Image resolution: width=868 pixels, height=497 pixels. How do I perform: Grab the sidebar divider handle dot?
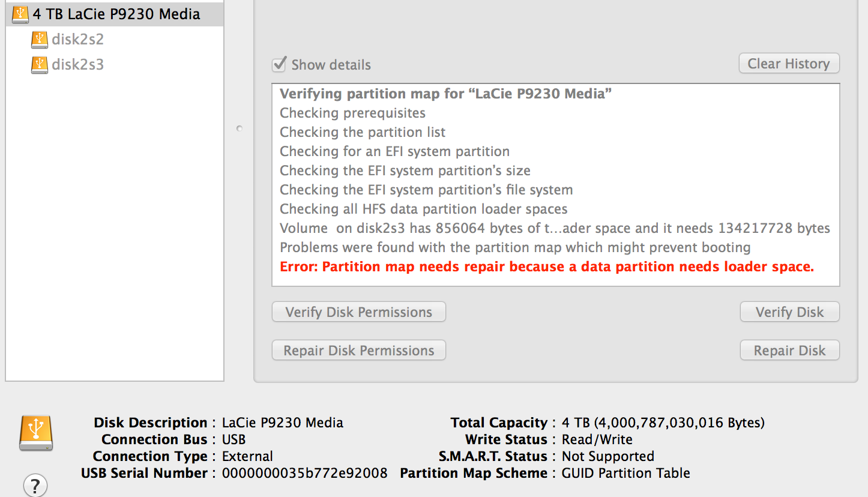240,128
